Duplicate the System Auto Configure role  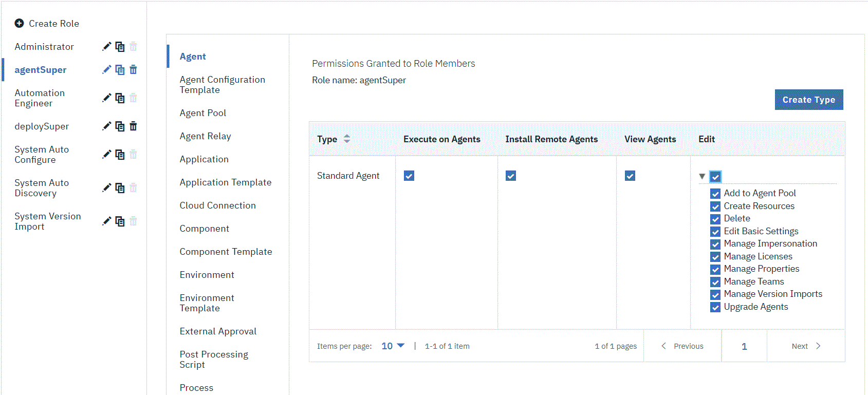[120, 155]
